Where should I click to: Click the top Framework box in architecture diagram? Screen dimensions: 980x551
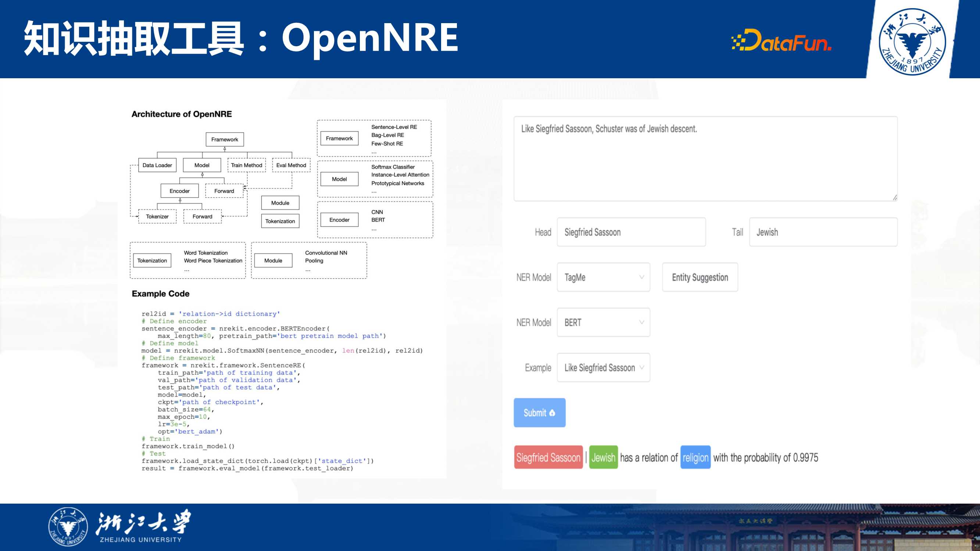point(225,140)
